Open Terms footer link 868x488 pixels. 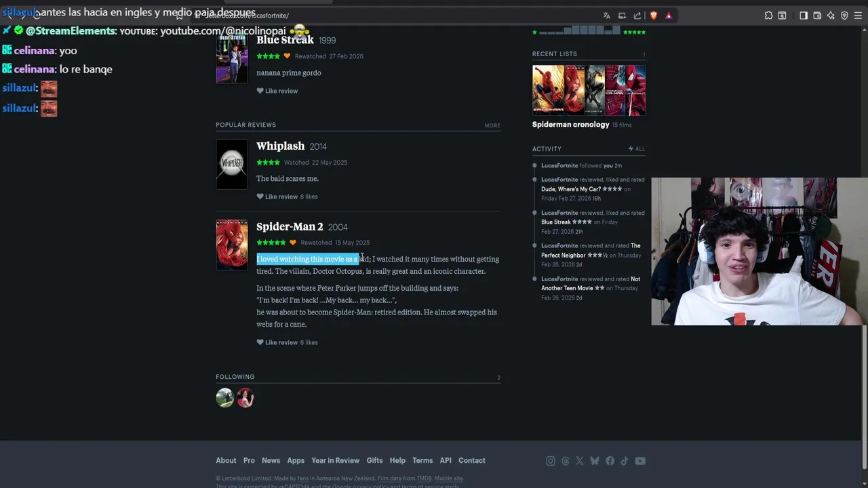tap(422, 460)
